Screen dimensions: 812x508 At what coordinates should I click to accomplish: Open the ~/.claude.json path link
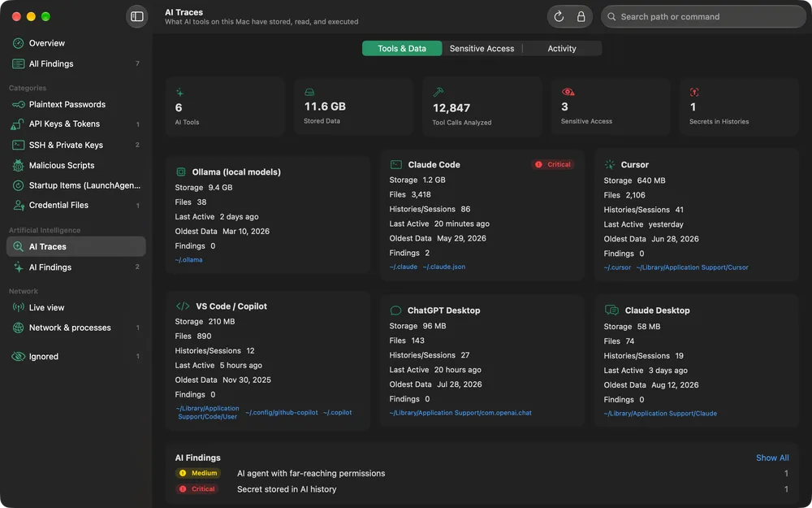click(x=444, y=267)
